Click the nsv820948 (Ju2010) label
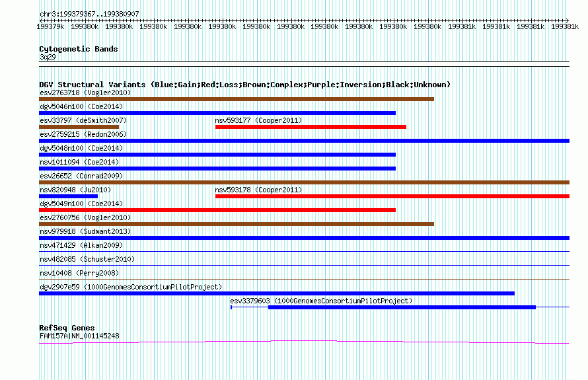588x380 pixels. pos(75,190)
